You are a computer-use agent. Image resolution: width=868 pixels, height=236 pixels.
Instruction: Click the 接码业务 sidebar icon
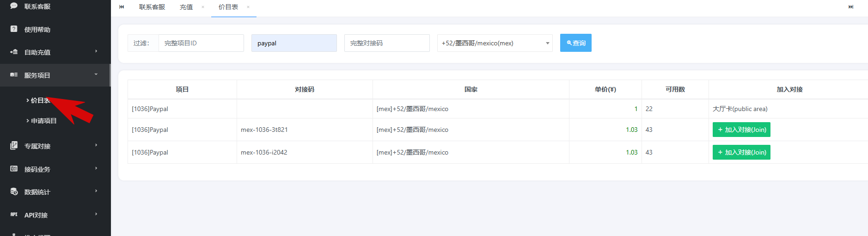click(x=14, y=168)
